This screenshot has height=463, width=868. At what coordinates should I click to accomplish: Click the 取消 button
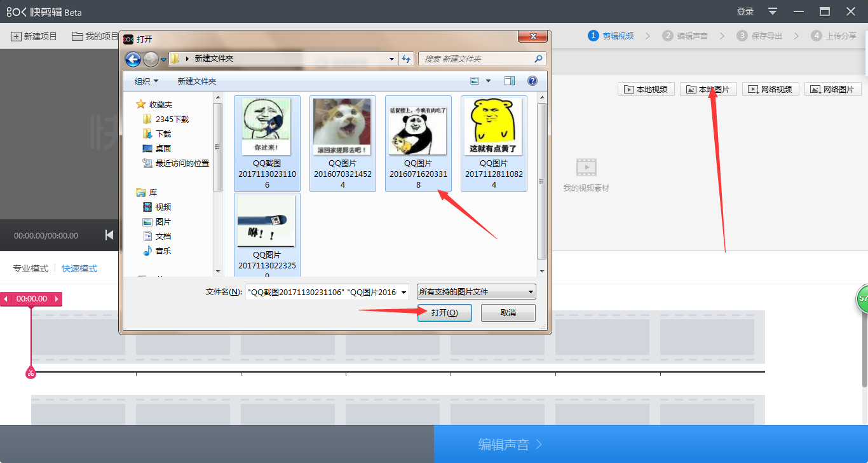[508, 313]
